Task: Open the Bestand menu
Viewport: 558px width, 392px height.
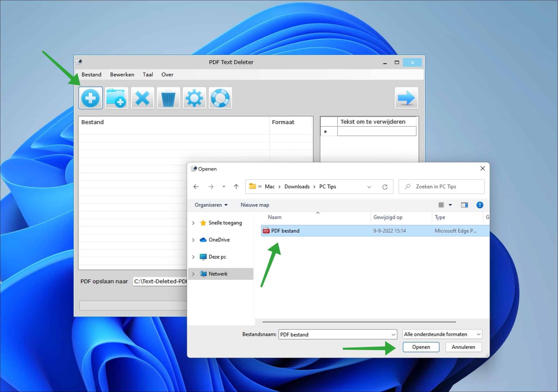Action: (x=91, y=75)
